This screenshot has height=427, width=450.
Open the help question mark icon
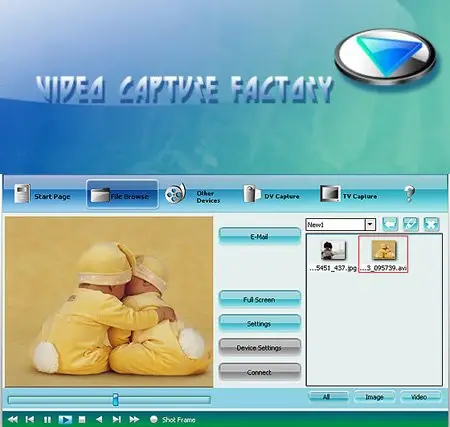pyautogui.click(x=409, y=194)
